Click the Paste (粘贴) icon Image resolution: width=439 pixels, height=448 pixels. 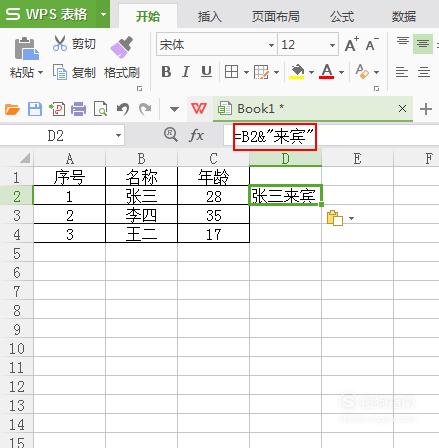click(26, 49)
